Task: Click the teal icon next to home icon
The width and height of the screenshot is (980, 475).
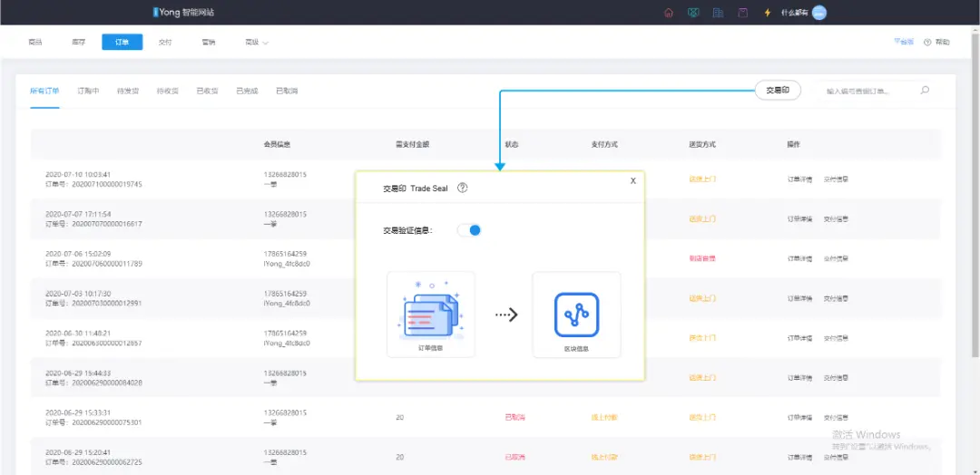Action: pos(693,13)
